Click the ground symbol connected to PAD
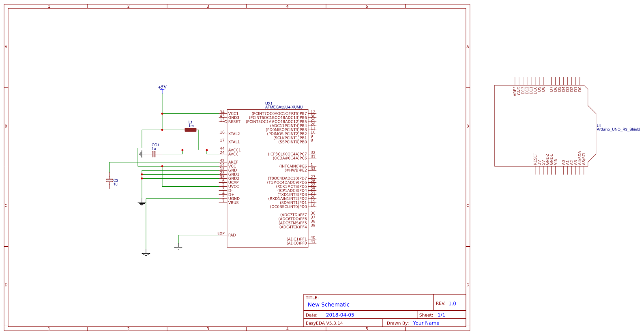 click(x=178, y=247)
